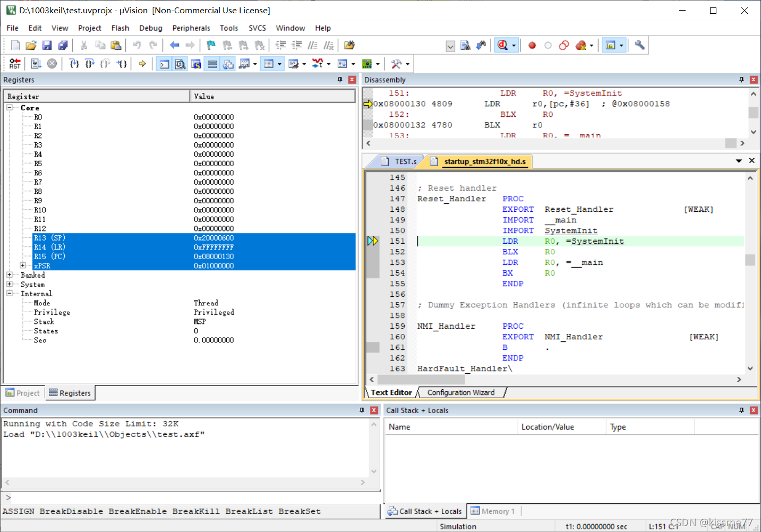Image resolution: width=761 pixels, height=532 pixels.
Task: Save the current file with the floppy icon
Action: tap(47, 46)
